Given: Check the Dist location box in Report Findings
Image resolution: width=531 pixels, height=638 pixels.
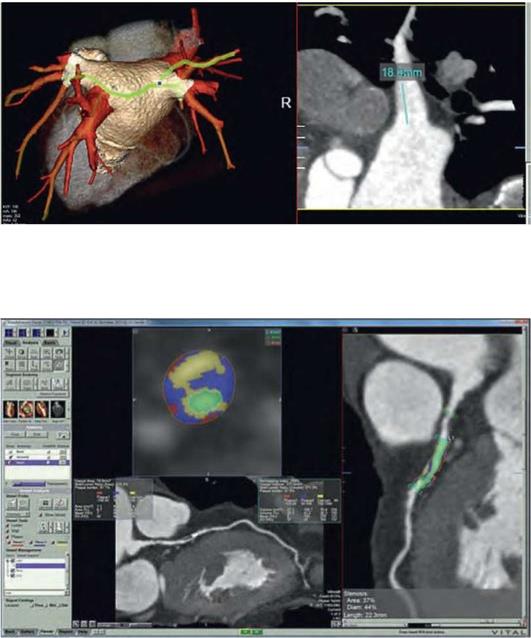Looking at the screenshot, I should (x=59, y=605).
